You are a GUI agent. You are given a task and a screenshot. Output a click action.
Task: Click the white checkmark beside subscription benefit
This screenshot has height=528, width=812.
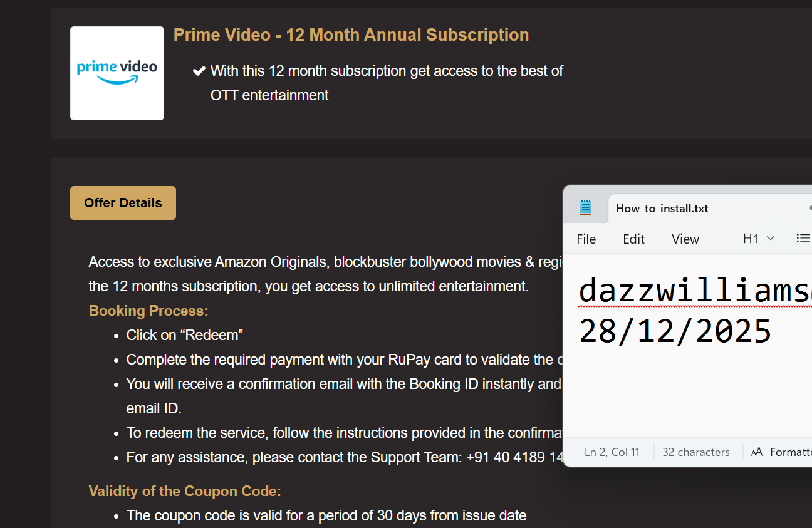199,71
